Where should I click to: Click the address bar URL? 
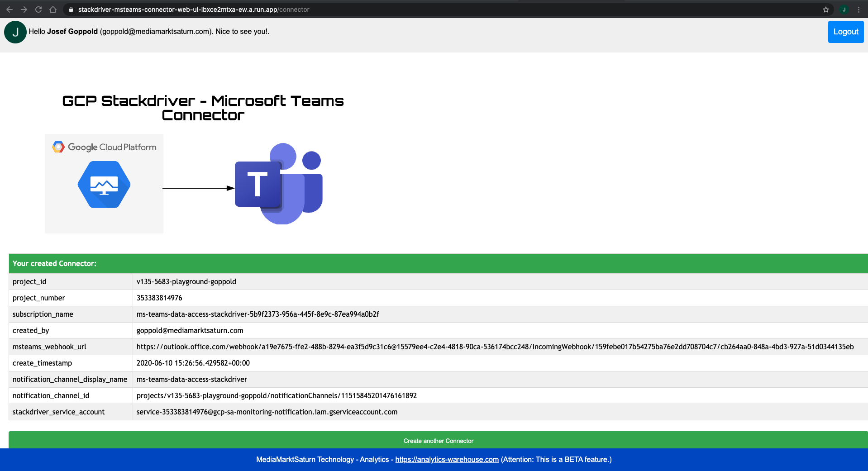194,10
